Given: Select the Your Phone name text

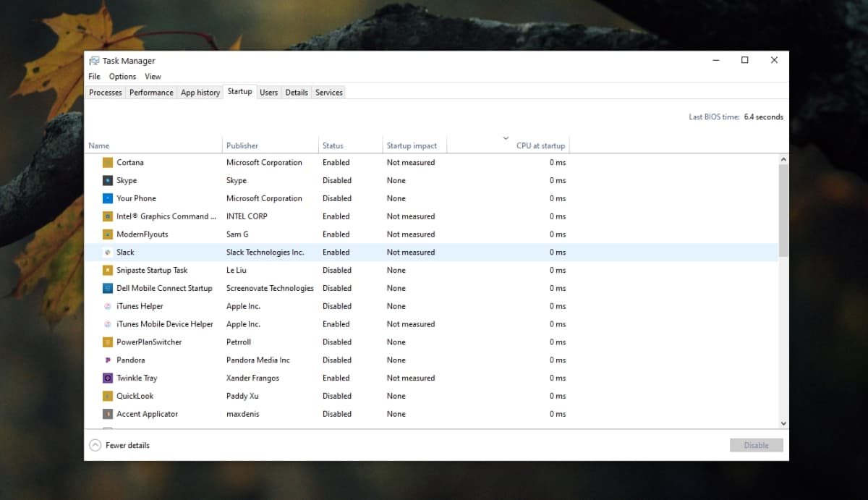Looking at the screenshot, I should coord(136,198).
